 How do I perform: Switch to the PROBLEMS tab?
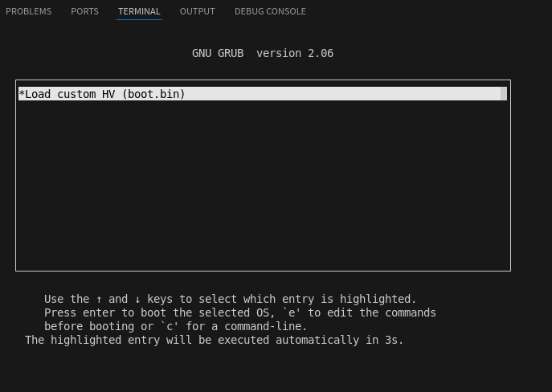click(28, 11)
